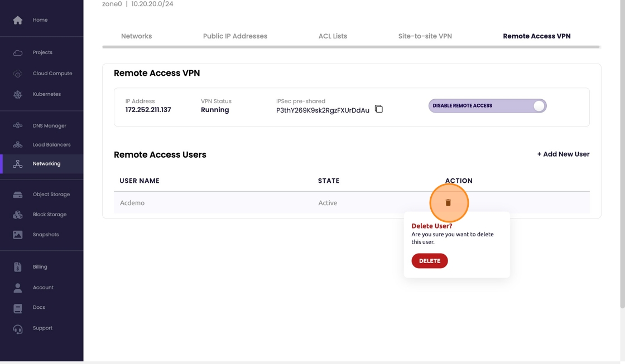Click the trash icon for Acdemo user
625x364 pixels.
click(x=448, y=203)
